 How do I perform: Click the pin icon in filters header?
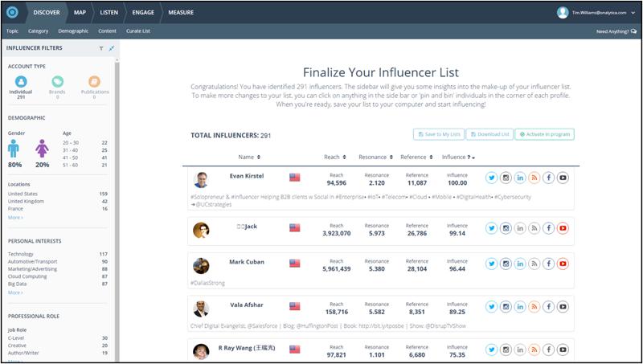click(112, 48)
